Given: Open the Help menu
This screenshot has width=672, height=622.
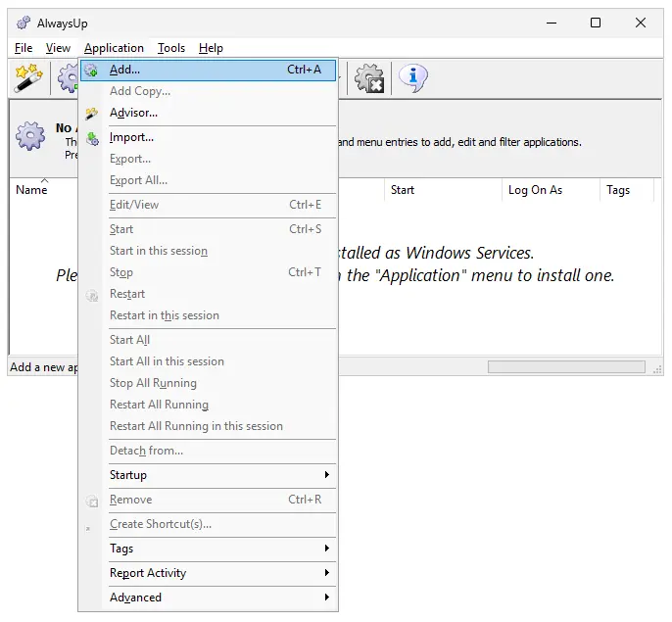Looking at the screenshot, I should pos(211,48).
